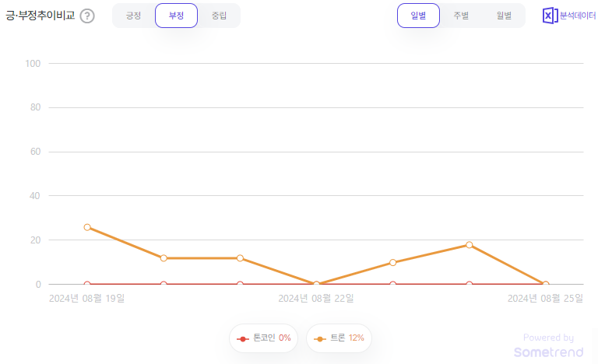The image size is (598, 364).
Task: Click the Excel 분석데이터 download icon
Action: [550, 16]
